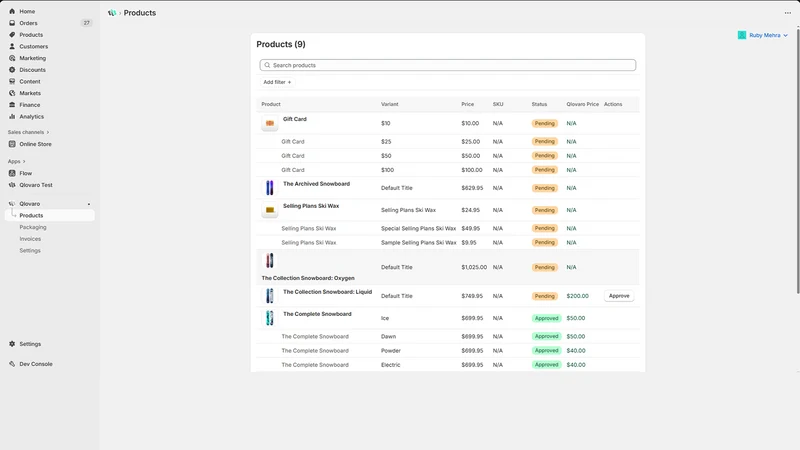800x450 pixels.
Task: Click the Search products field
Action: point(447,65)
